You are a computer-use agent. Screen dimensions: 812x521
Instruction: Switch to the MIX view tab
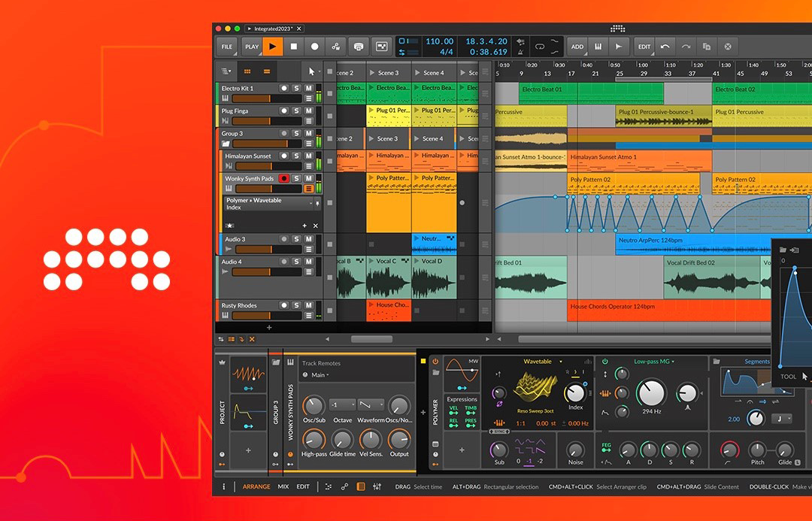tap(283, 486)
